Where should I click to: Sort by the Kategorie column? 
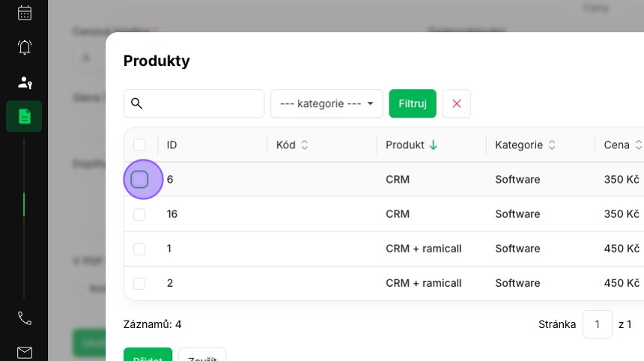pyautogui.click(x=525, y=145)
